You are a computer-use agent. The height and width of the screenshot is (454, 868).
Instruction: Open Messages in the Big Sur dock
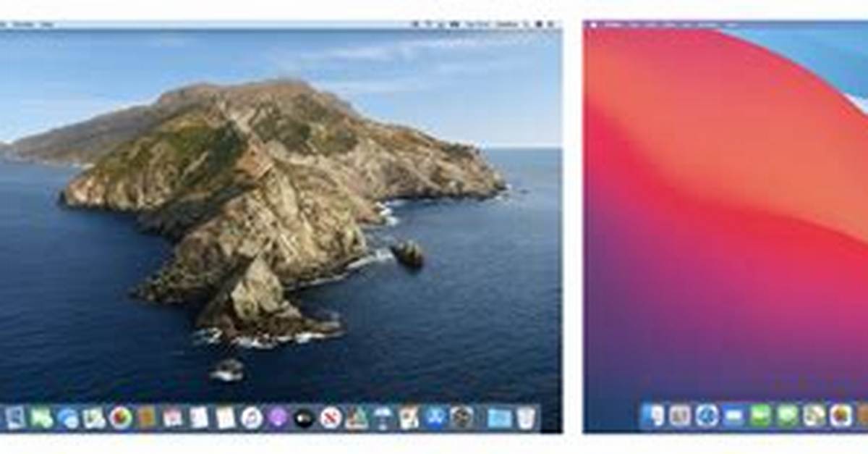[787, 415]
